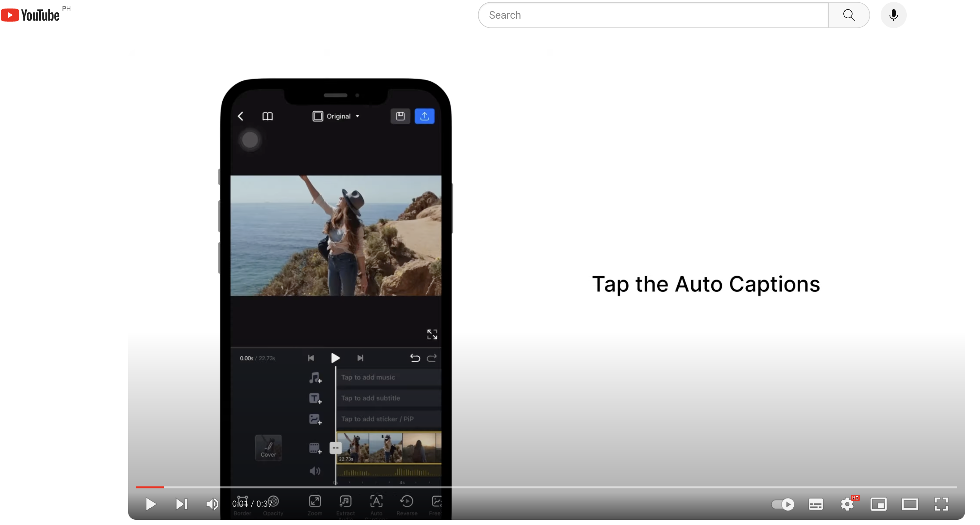Focus the Search input field
The height and width of the screenshot is (525, 980).
point(653,15)
